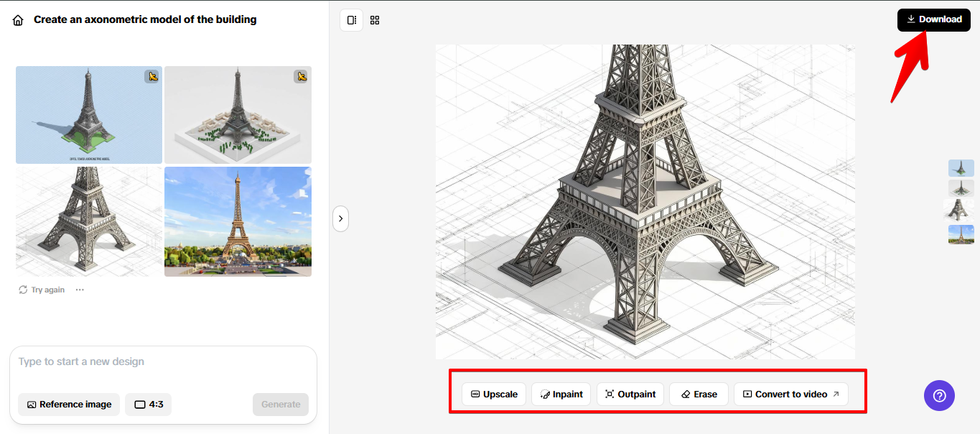Select the Erase tool
Viewport: 980px width, 434px height.
[698, 394]
